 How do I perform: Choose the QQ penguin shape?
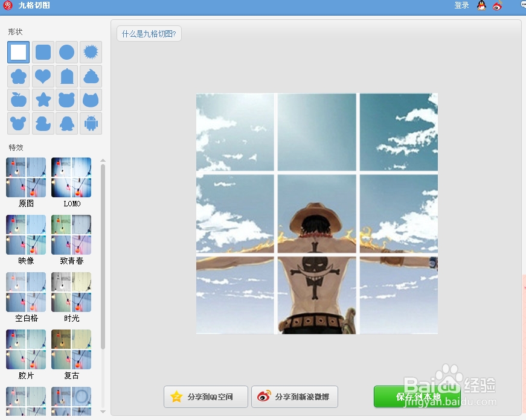tap(67, 123)
